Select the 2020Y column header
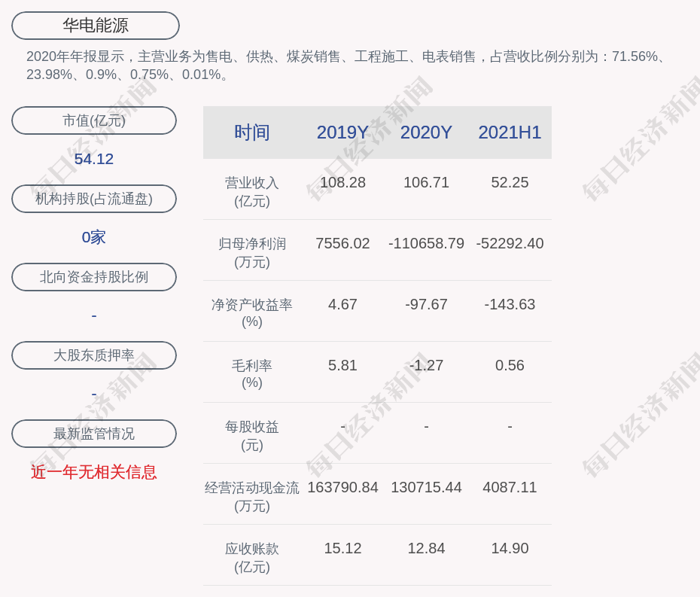Screen dimensions: 700x597 tap(426, 132)
